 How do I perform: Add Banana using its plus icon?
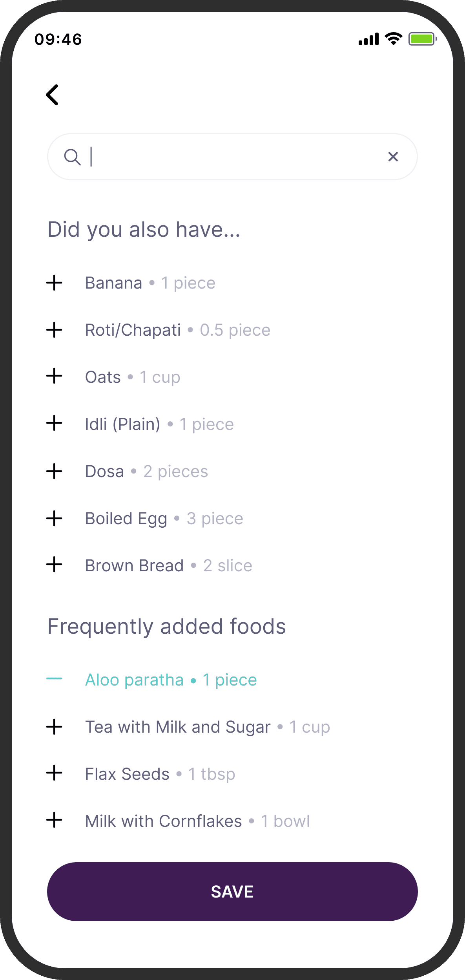[54, 283]
